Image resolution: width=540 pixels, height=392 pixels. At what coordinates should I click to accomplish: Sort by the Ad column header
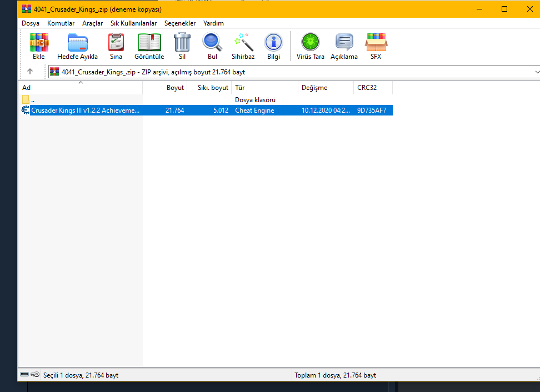81,87
